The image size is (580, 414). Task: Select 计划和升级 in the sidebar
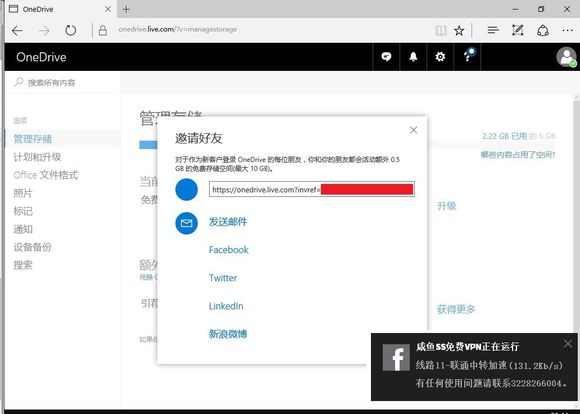pyautogui.click(x=37, y=157)
